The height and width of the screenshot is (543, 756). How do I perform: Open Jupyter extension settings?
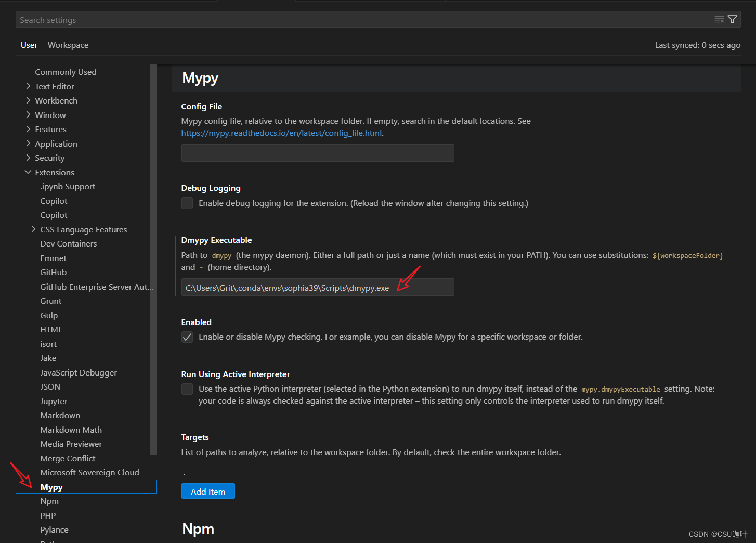pyautogui.click(x=54, y=401)
